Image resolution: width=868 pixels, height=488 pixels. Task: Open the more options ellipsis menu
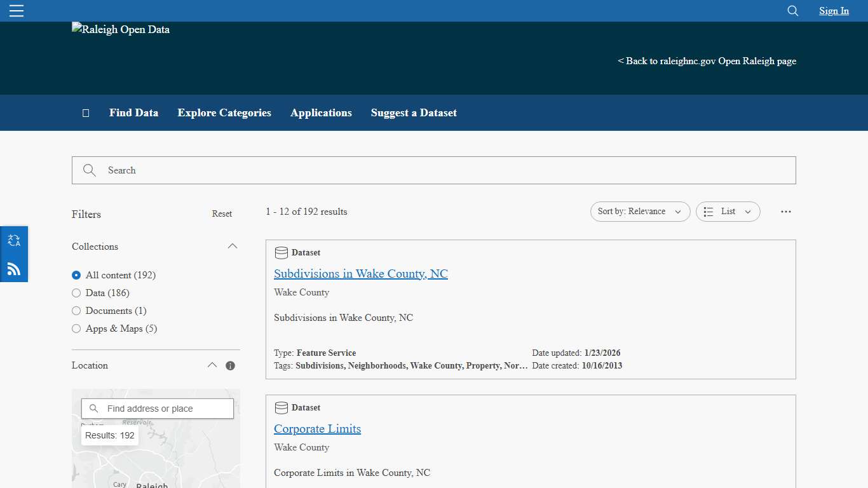(x=786, y=212)
